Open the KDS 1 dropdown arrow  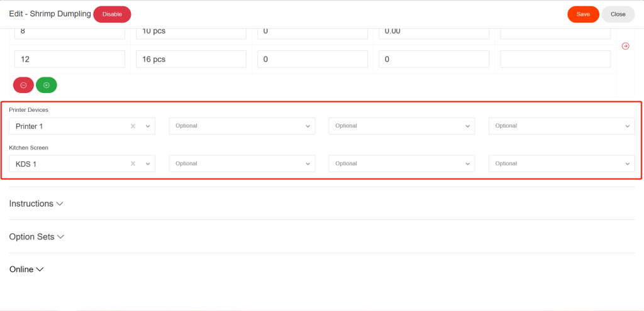148,164
